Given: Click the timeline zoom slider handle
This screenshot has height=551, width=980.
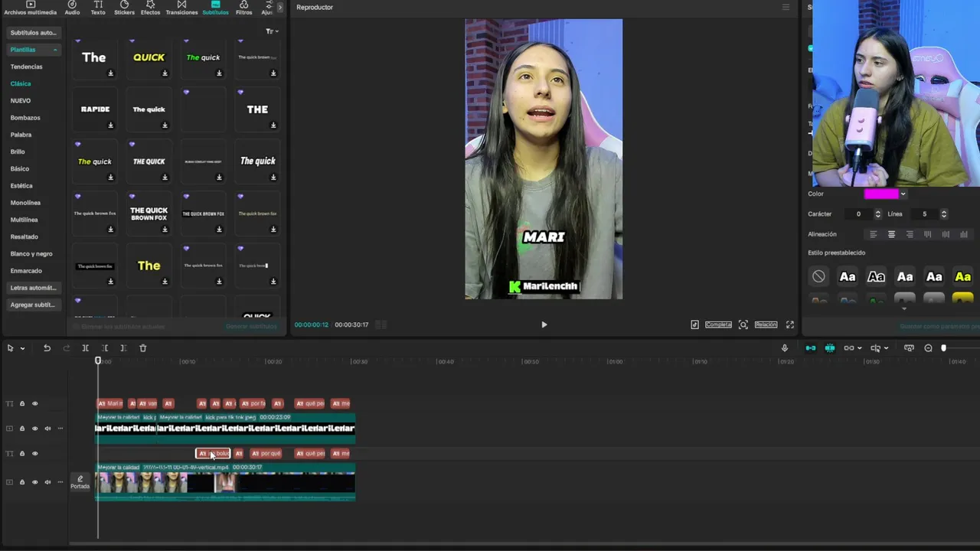Looking at the screenshot, I should [943, 348].
